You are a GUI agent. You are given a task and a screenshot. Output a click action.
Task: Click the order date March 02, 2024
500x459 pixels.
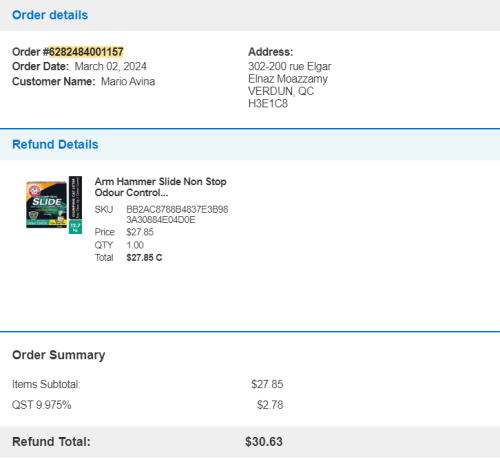click(x=110, y=66)
